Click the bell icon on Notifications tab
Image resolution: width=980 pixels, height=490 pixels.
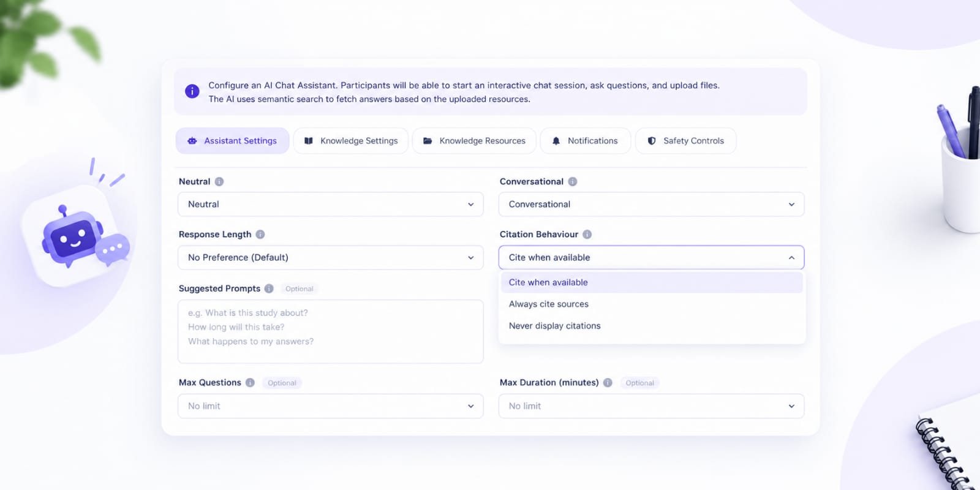coord(556,141)
